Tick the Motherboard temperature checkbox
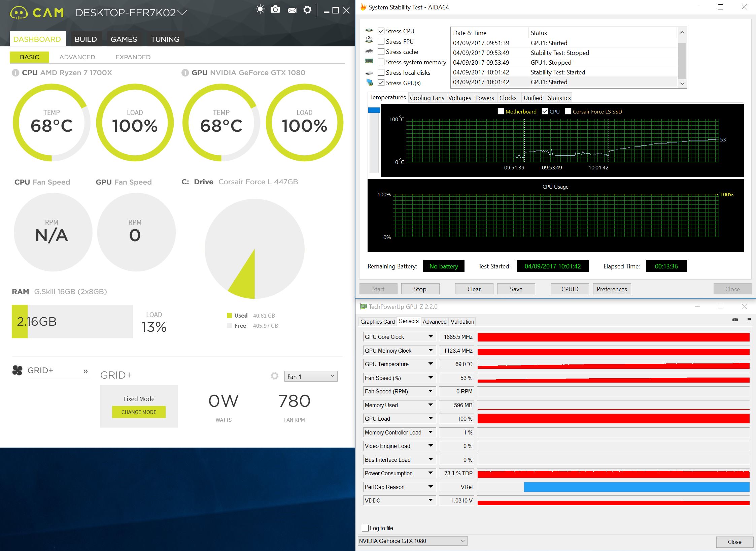 [501, 111]
